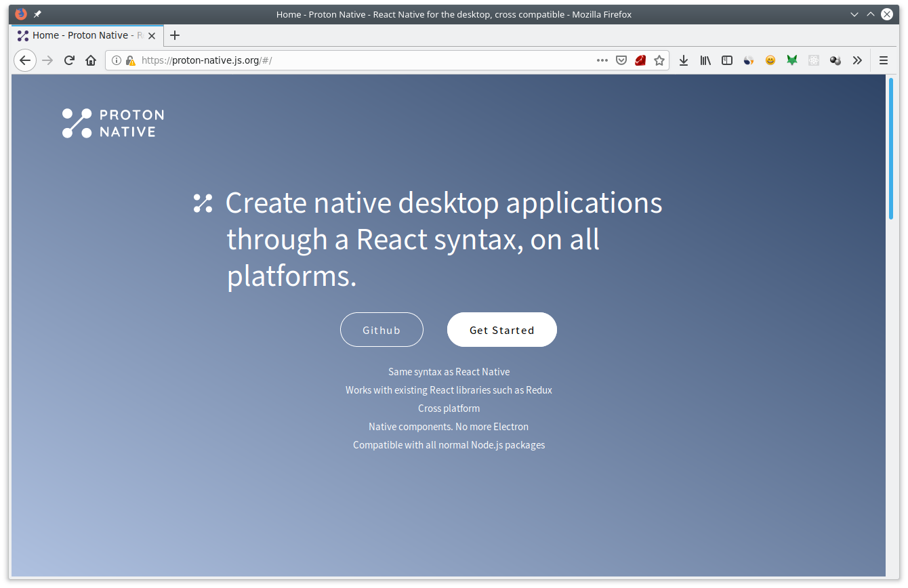Bookmark this page with the star icon
Screen dimensions: 908x588
pyautogui.click(x=659, y=60)
